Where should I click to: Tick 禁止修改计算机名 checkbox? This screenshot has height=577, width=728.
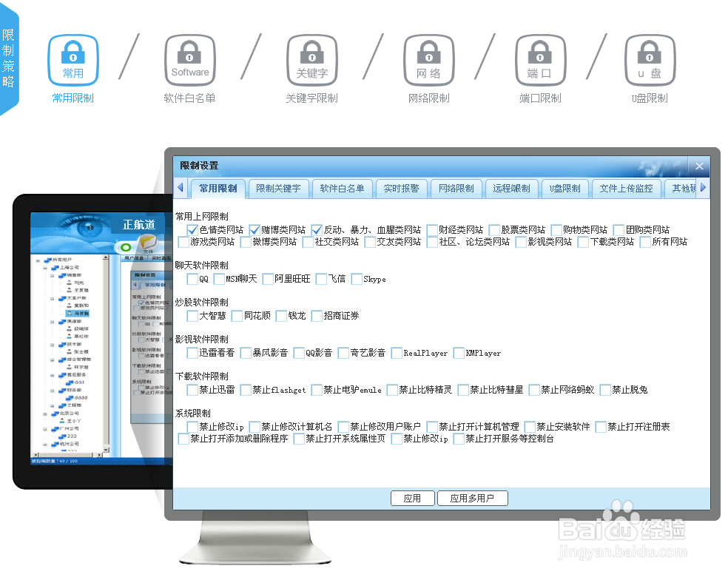(x=255, y=427)
